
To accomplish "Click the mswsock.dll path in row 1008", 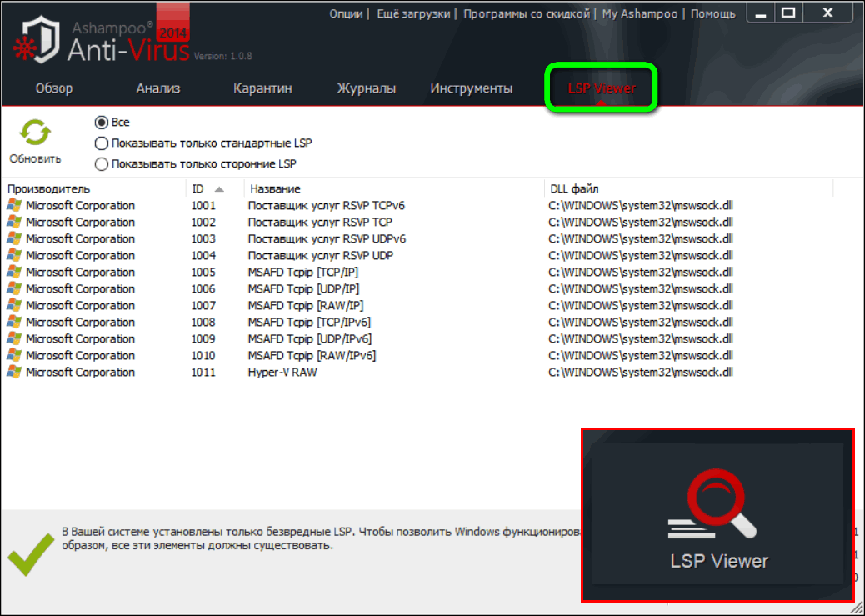I will (x=641, y=322).
